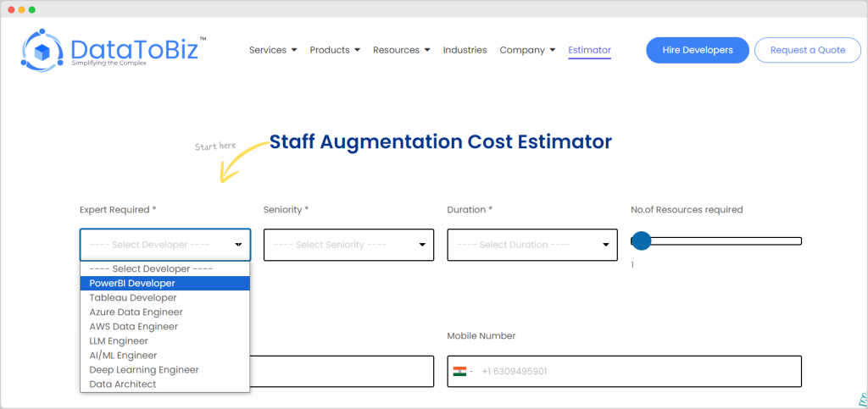The height and width of the screenshot is (409, 868).
Task: Pick Azure Data Engineer option
Action: 136,312
